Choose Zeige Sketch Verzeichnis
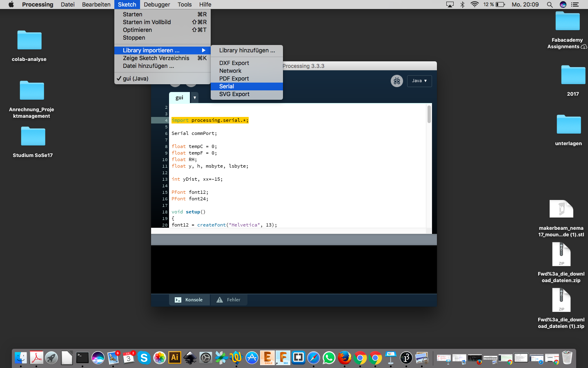Screen dimensions: 588x368 click(x=163, y=58)
